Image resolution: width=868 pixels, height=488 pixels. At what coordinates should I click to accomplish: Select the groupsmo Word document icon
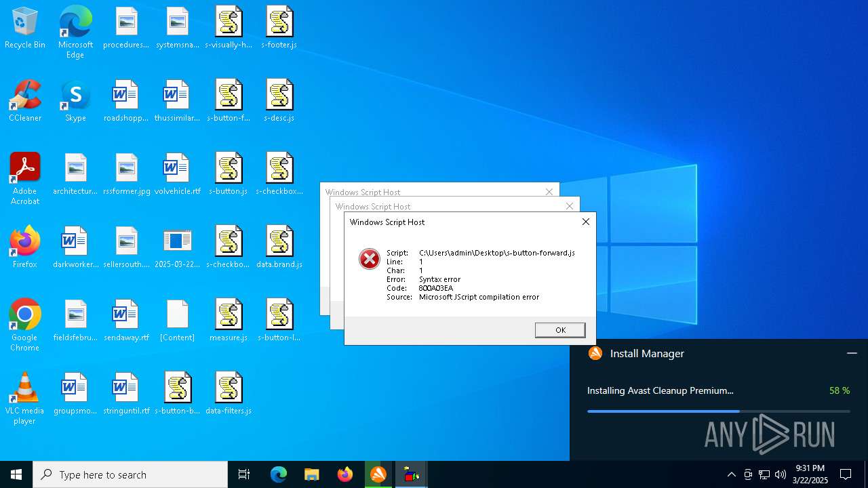coord(75,394)
